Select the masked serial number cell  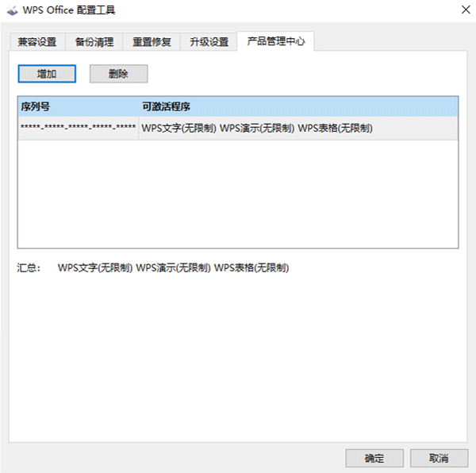coord(79,128)
